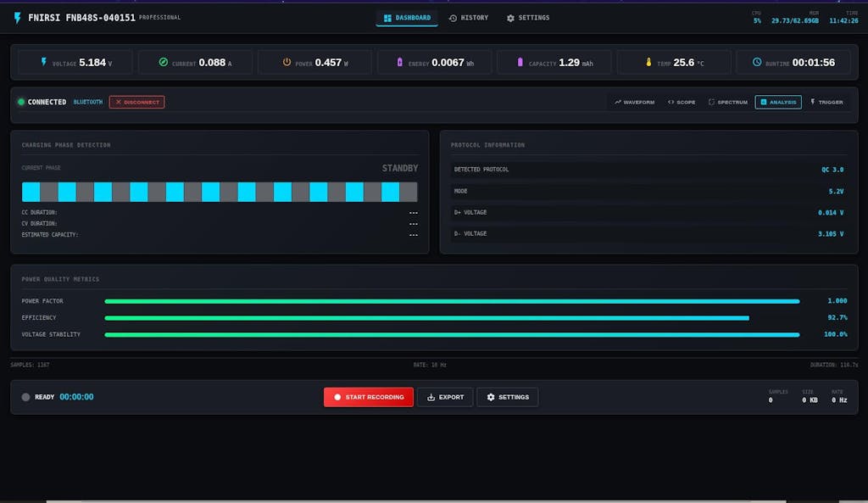Image resolution: width=868 pixels, height=503 pixels.
Task: Click the current meter icon
Action: (x=164, y=62)
